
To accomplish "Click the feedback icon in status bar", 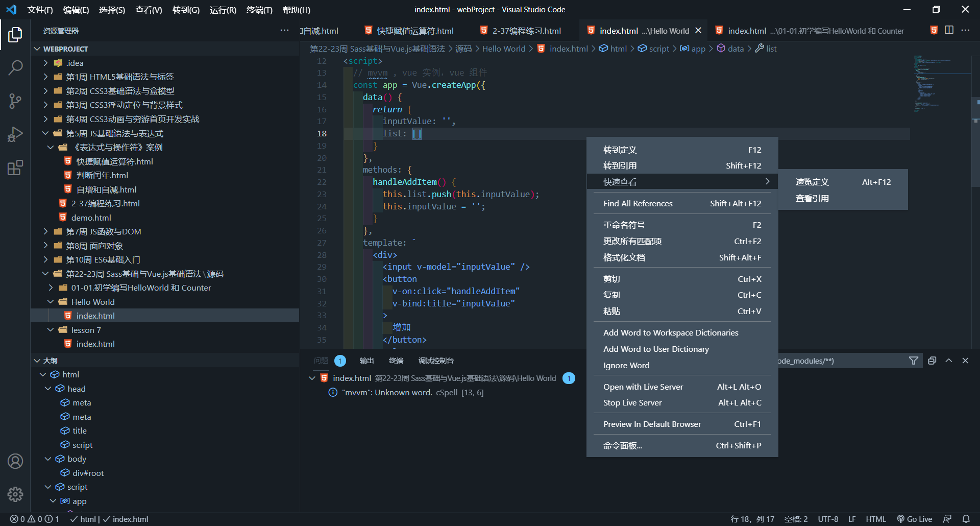I will 947,519.
